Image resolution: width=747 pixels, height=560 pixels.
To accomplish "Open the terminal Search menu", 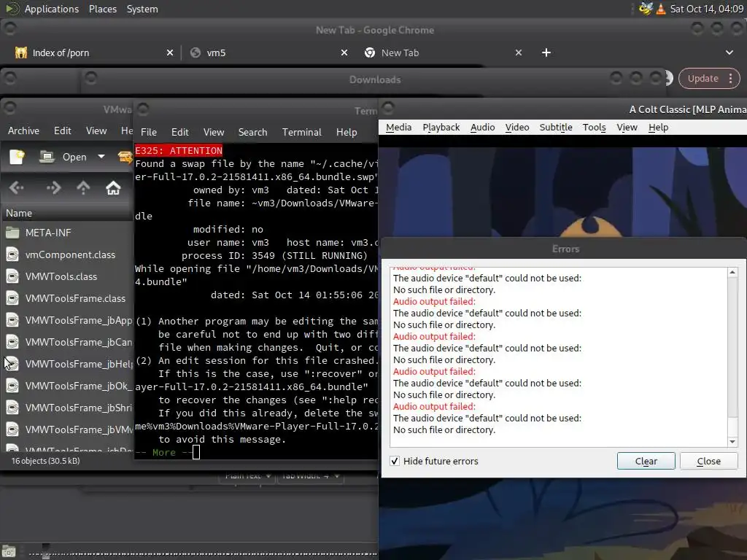I will click(x=252, y=132).
